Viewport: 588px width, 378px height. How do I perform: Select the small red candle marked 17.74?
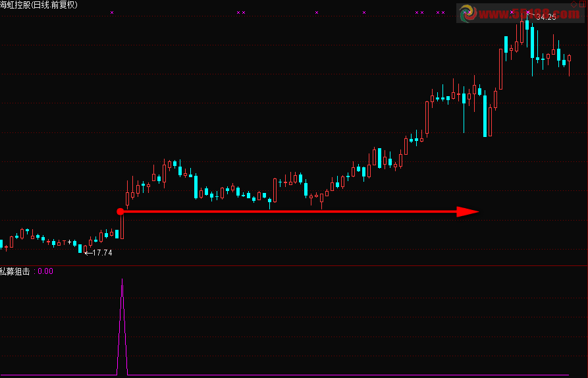pyautogui.click(x=85, y=249)
